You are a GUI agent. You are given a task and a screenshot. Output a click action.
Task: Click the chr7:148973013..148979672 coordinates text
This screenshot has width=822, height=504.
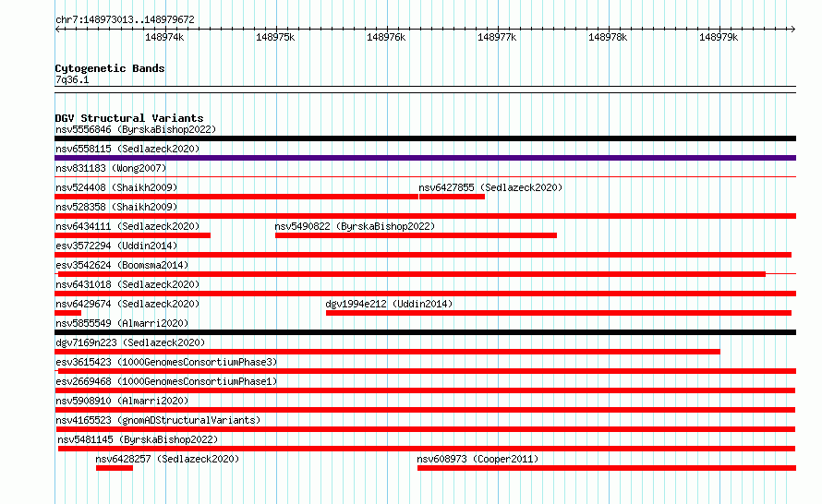coord(125,19)
